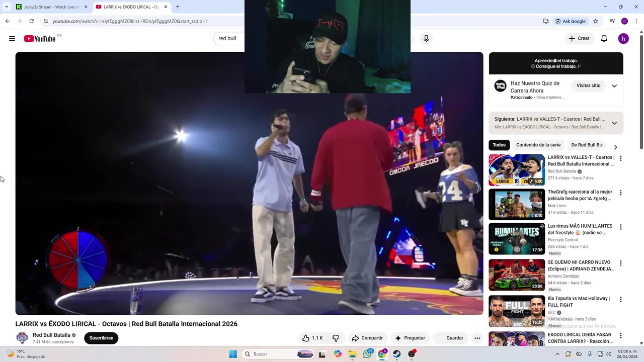
Task: Open options for SE QUEMO MI CARRO video
Action: pyautogui.click(x=620, y=263)
